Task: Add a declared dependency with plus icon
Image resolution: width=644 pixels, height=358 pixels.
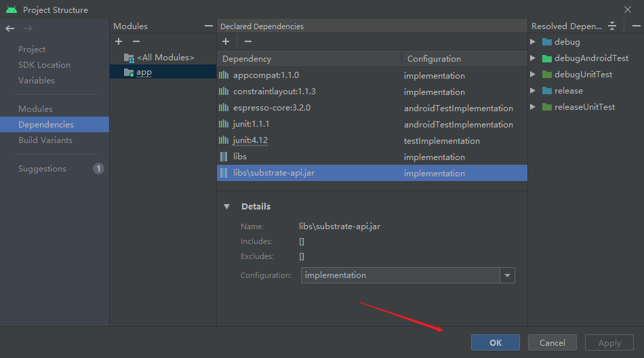Action: pyautogui.click(x=225, y=42)
